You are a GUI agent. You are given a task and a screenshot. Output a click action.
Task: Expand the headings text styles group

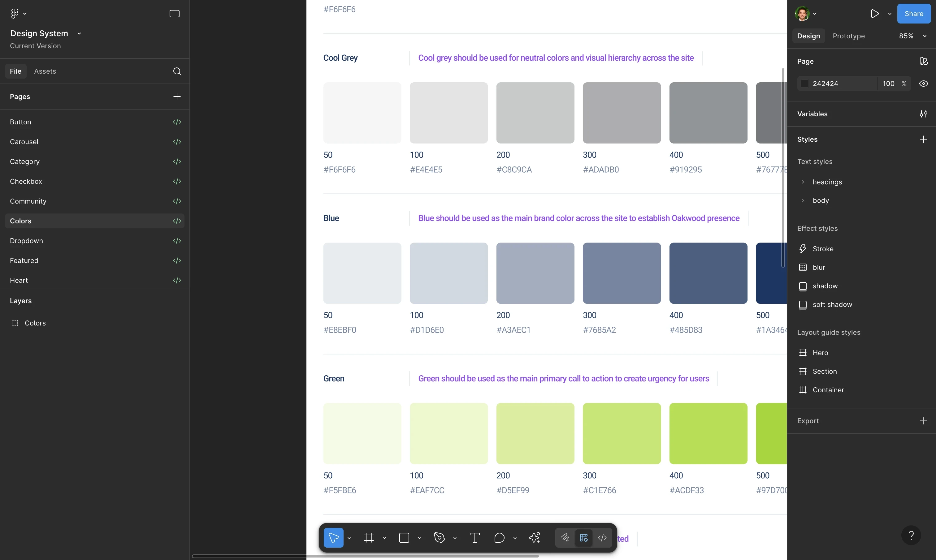click(x=803, y=182)
